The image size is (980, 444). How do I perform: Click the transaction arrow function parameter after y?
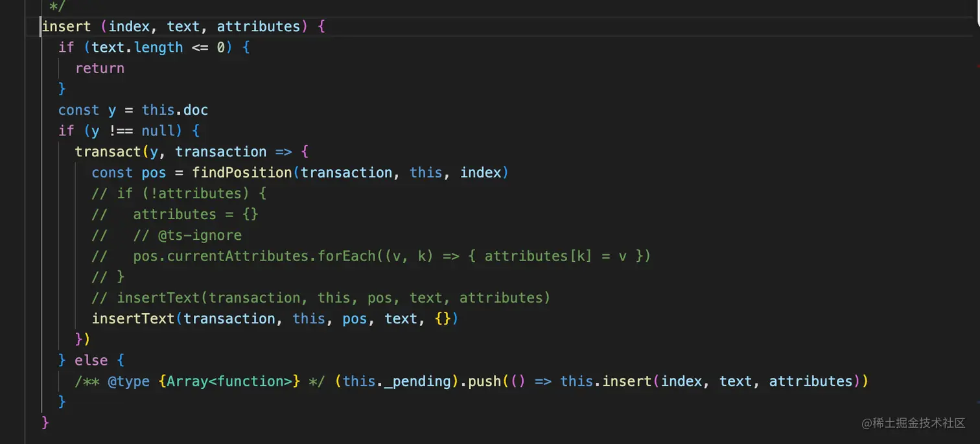pyautogui.click(x=221, y=152)
